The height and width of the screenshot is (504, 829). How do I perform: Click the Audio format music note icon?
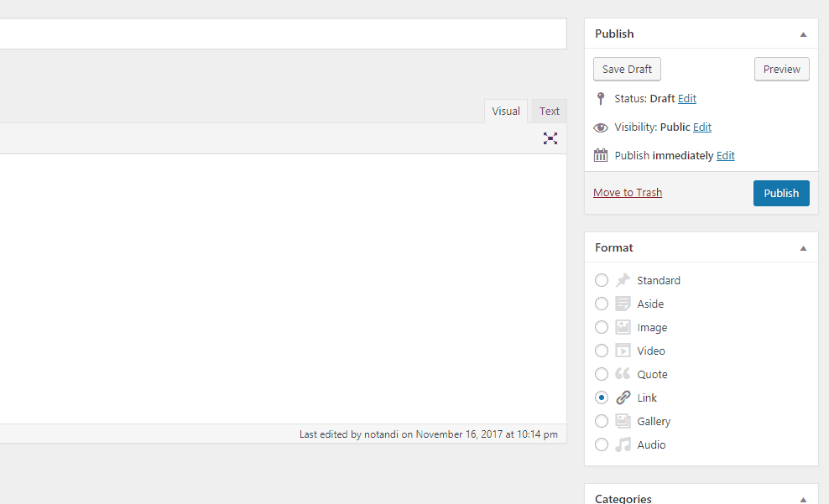click(x=623, y=445)
